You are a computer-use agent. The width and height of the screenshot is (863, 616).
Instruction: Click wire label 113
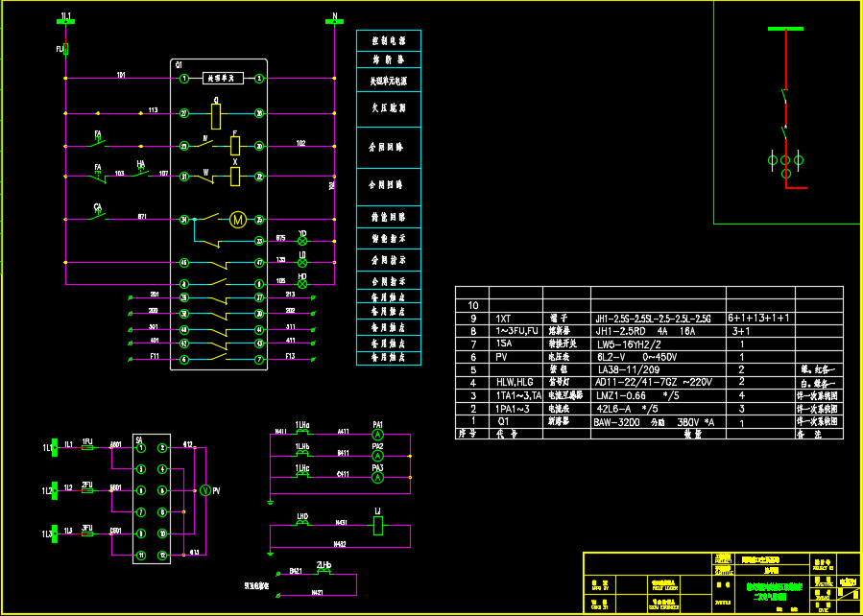coord(153,110)
